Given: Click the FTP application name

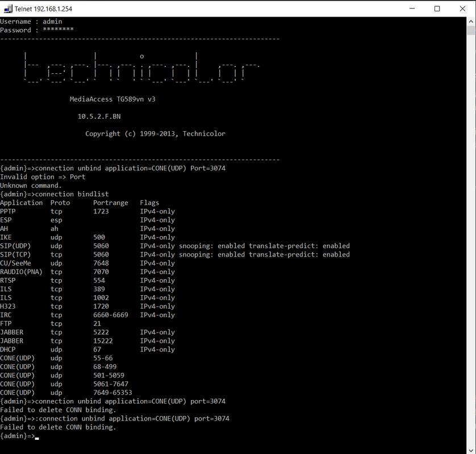Looking at the screenshot, I should pyautogui.click(x=6, y=324).
